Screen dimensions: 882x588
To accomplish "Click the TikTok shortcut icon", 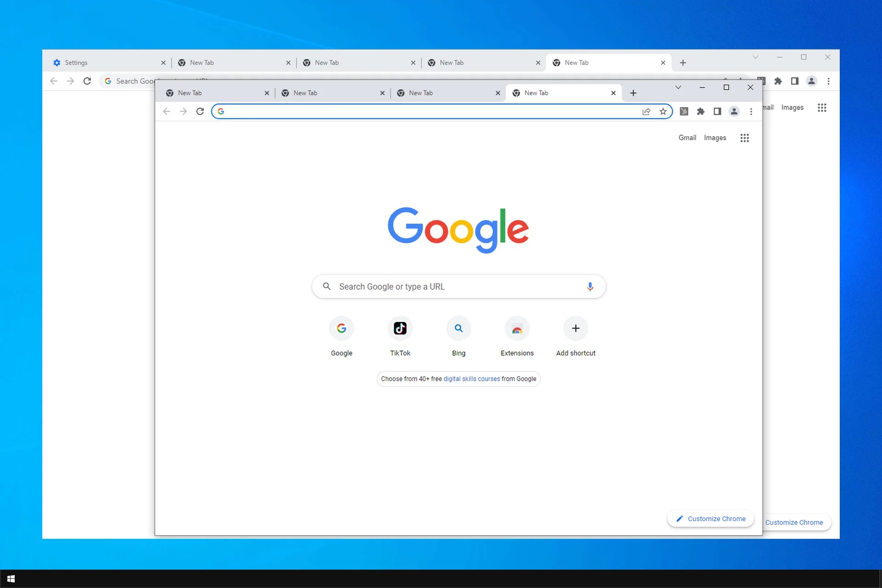I will [x=400, y=328].
